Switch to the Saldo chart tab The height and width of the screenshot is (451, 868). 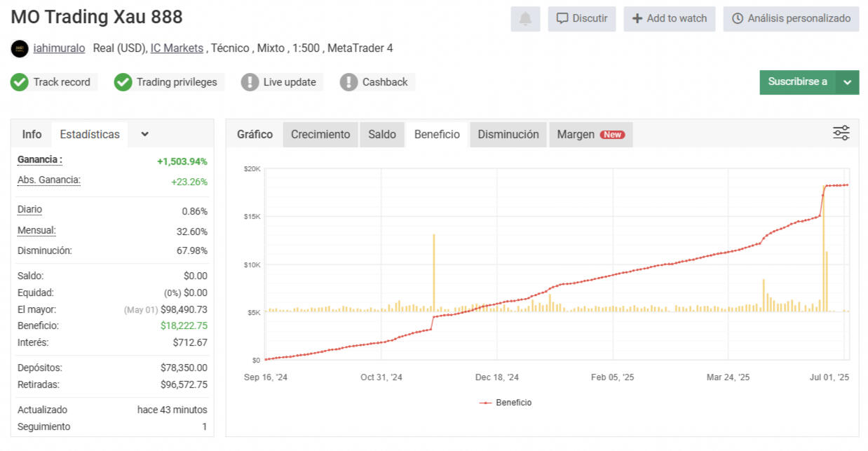tap(382, 134)
